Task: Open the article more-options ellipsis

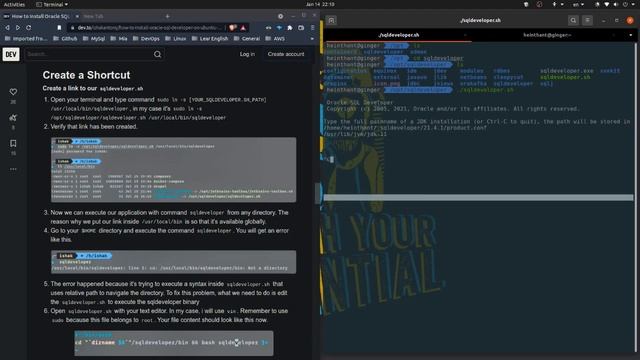Action: 13,169
